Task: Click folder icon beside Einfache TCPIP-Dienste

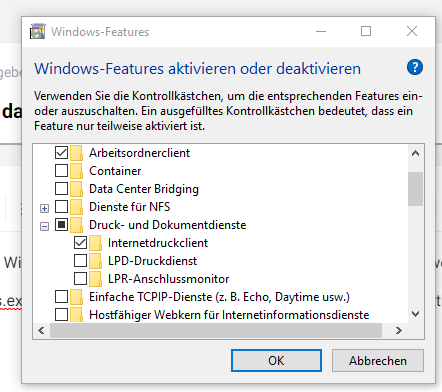Action: (76, 297)
